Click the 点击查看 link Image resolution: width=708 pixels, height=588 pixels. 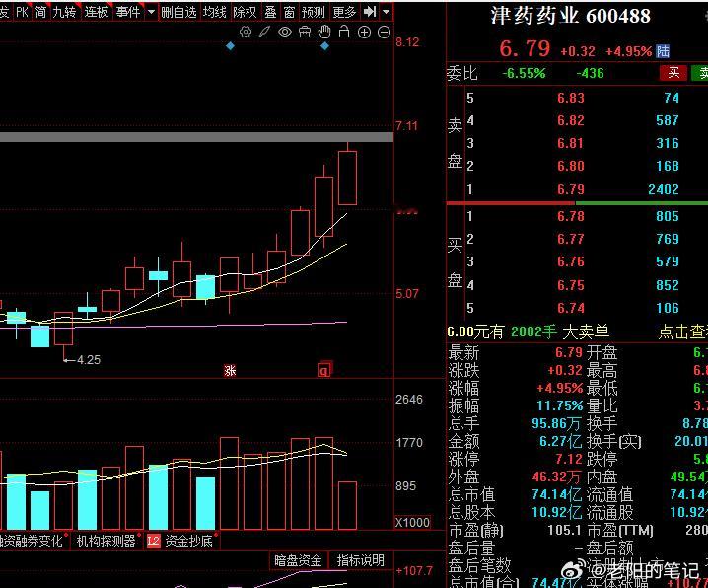[682, 331]
